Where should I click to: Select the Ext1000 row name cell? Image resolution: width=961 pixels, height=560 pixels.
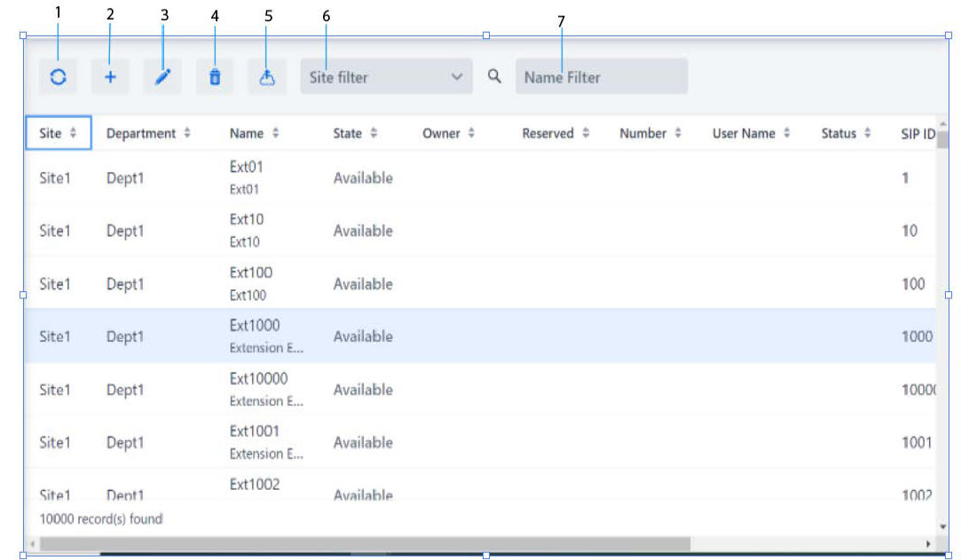tap(266, 335)
